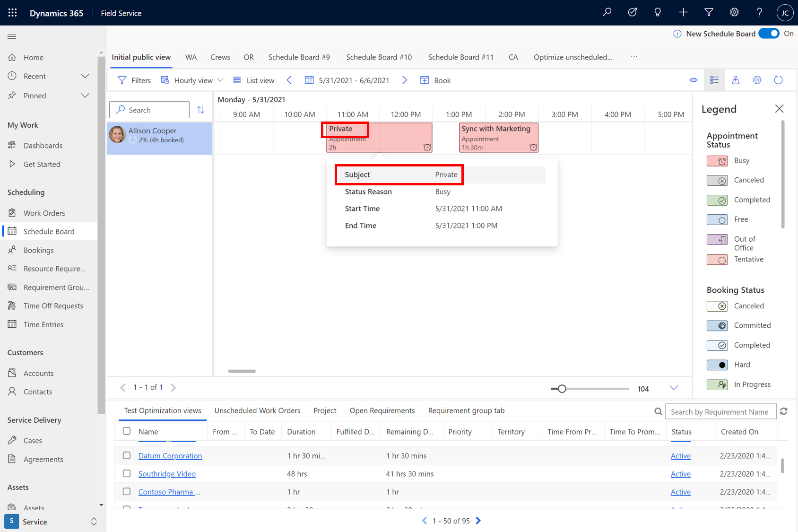
Task: Go to previous date range
Action: pyautogui.click(x=289, y=80)
